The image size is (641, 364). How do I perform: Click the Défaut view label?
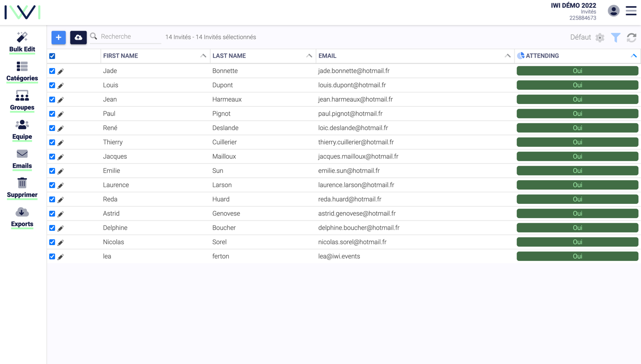tap(581, 37)
